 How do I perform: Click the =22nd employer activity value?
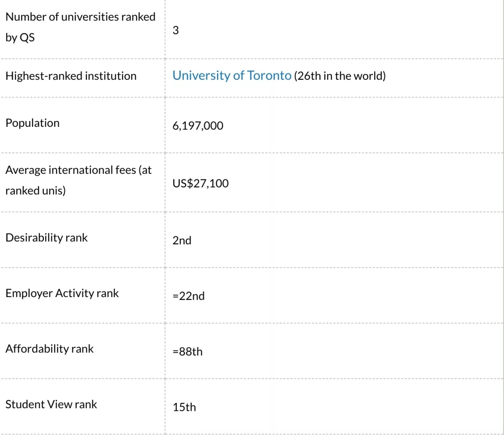click(x=189, y=296)
